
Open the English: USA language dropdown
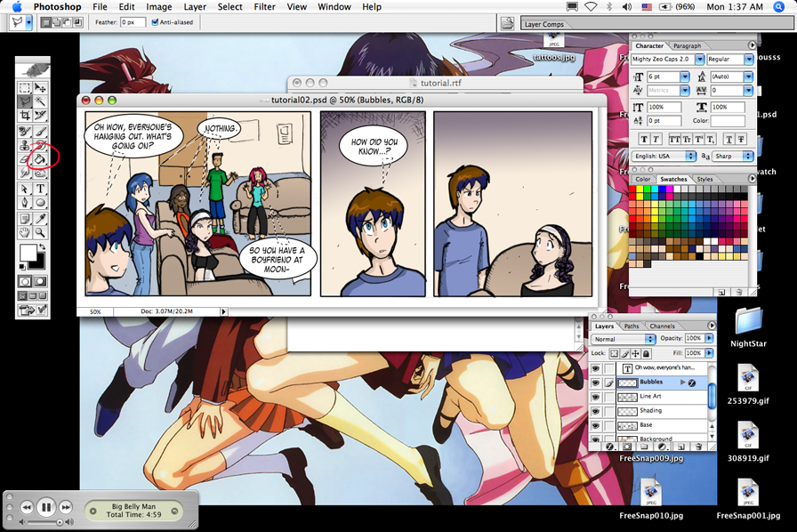coord(664,157)
